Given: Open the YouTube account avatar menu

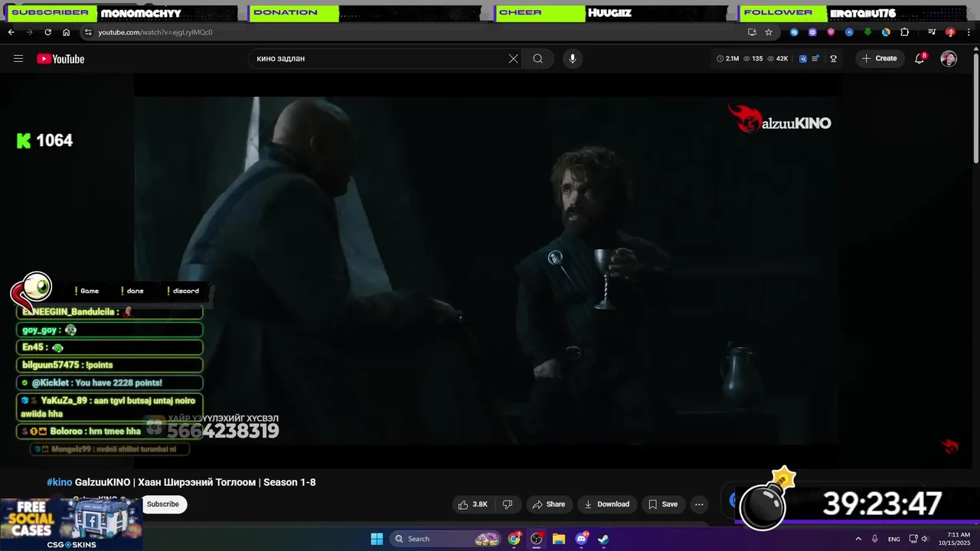Looking at the screenshot, I should tap(949, 59).
